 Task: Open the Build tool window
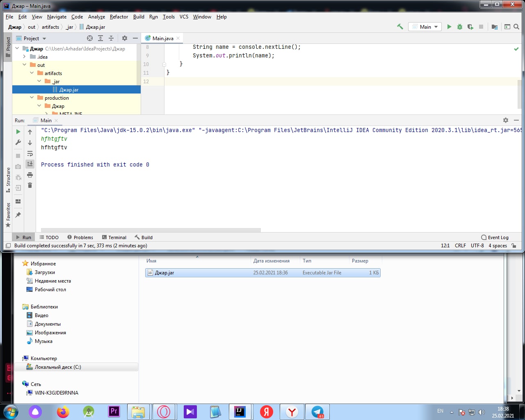[x=144, y=237]
